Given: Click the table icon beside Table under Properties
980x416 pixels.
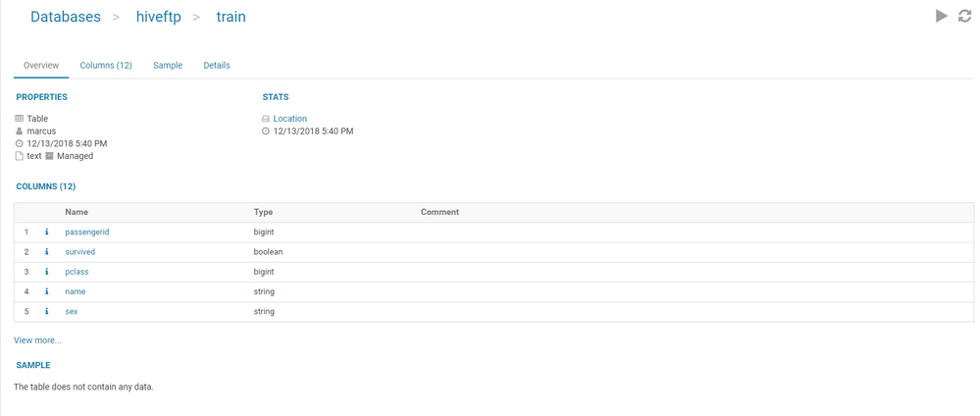Looking at the screenshot, I should 20,119.
